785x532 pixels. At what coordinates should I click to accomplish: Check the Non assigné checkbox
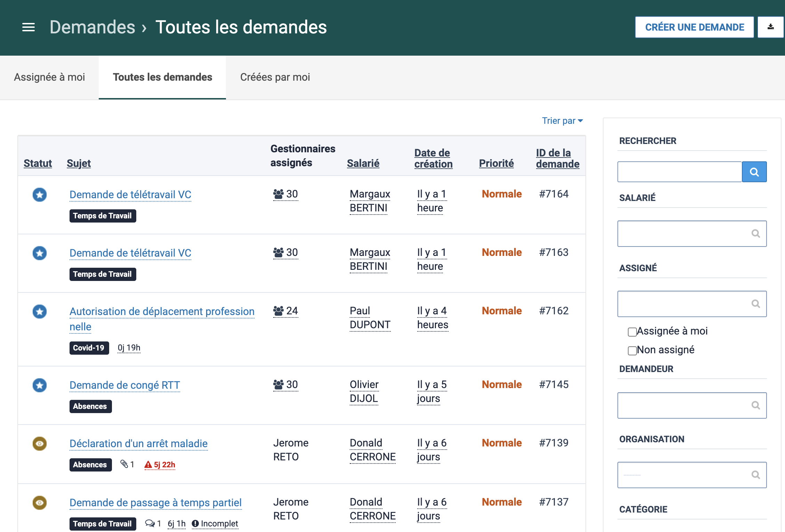tap(632, 350)
